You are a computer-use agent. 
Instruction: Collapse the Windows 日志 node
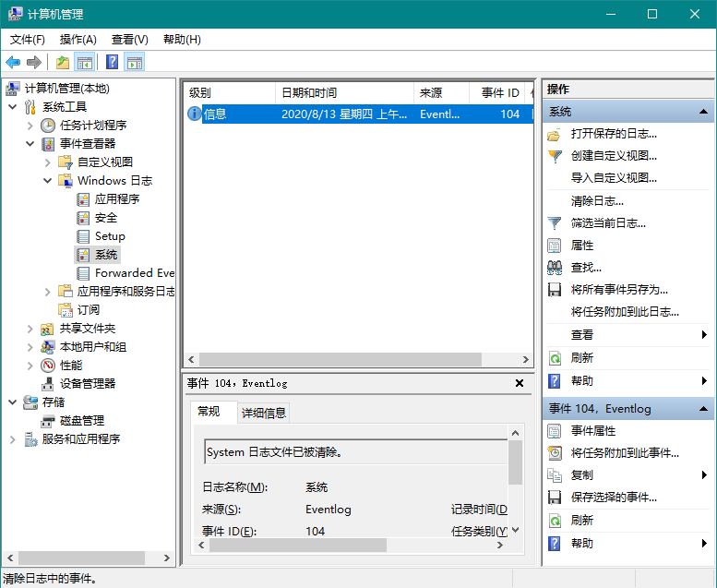coord(48,181)
